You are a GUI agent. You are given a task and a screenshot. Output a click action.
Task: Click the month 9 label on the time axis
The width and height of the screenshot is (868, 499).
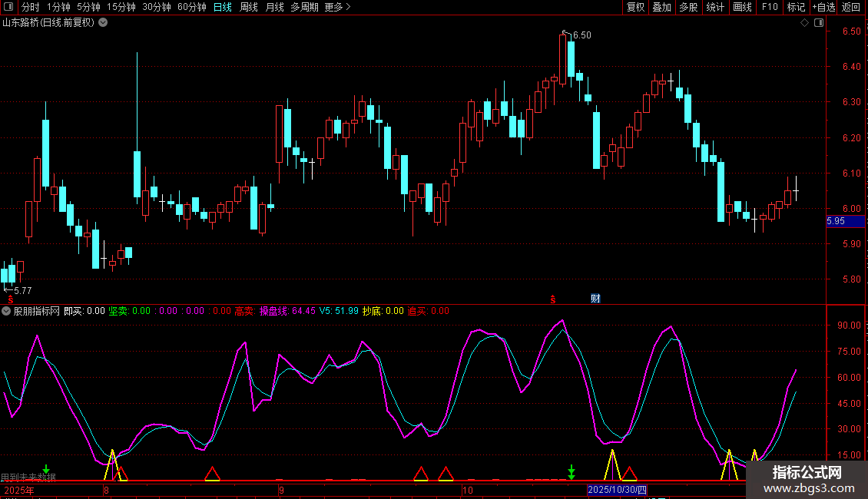(281, 490)
